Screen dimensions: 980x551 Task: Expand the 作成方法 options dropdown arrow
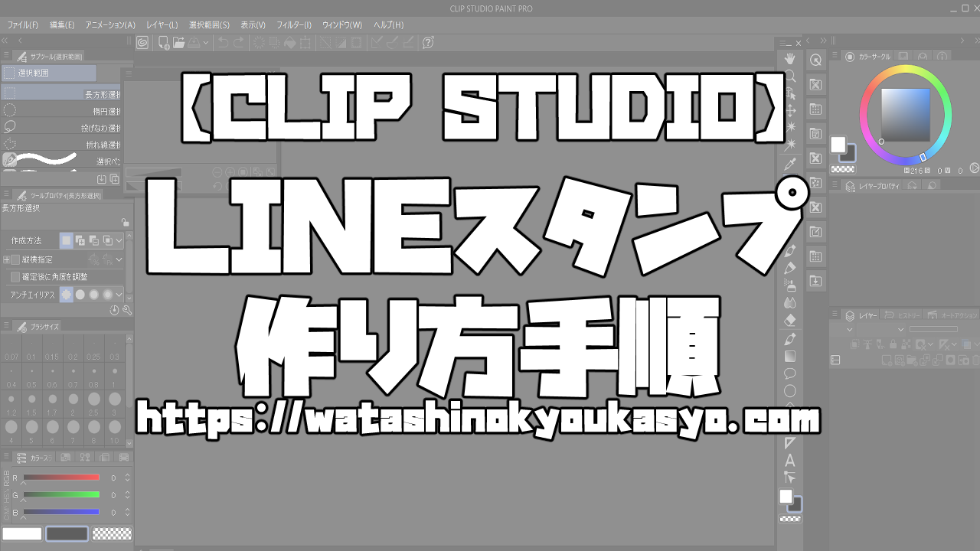point(119,240)
